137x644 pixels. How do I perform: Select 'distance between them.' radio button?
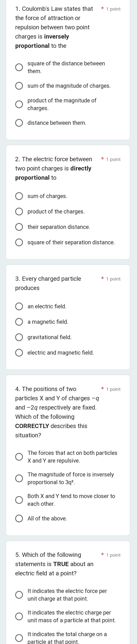[x=19, y=123]
